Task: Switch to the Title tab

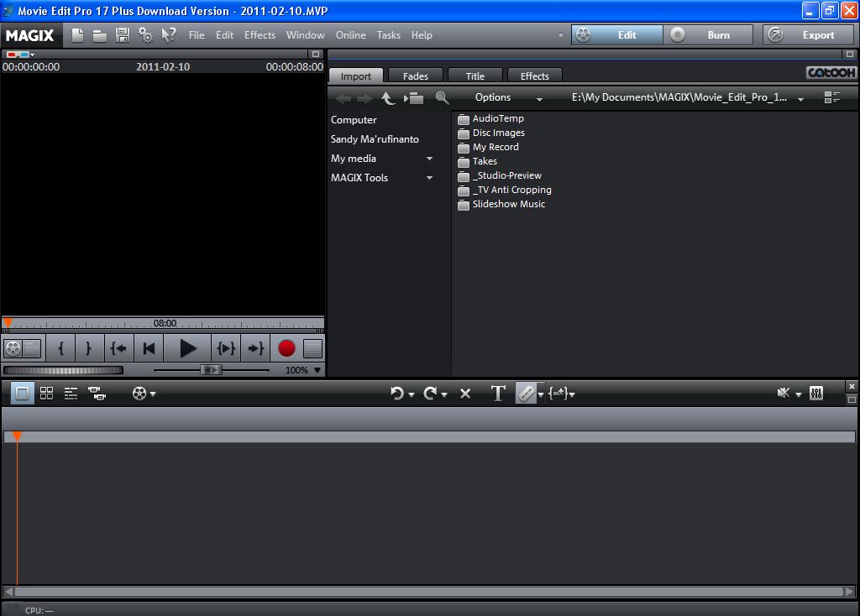Action: pos(475,76)
